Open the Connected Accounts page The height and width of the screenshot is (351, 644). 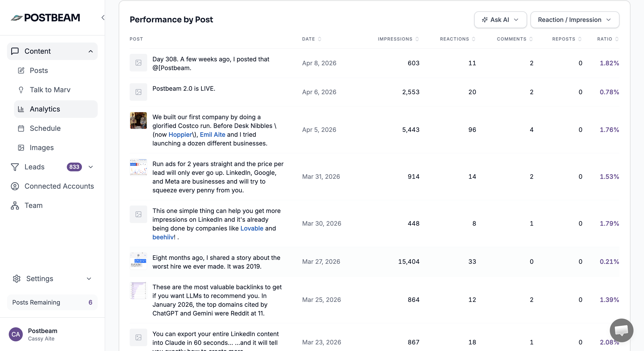(59, 186)
